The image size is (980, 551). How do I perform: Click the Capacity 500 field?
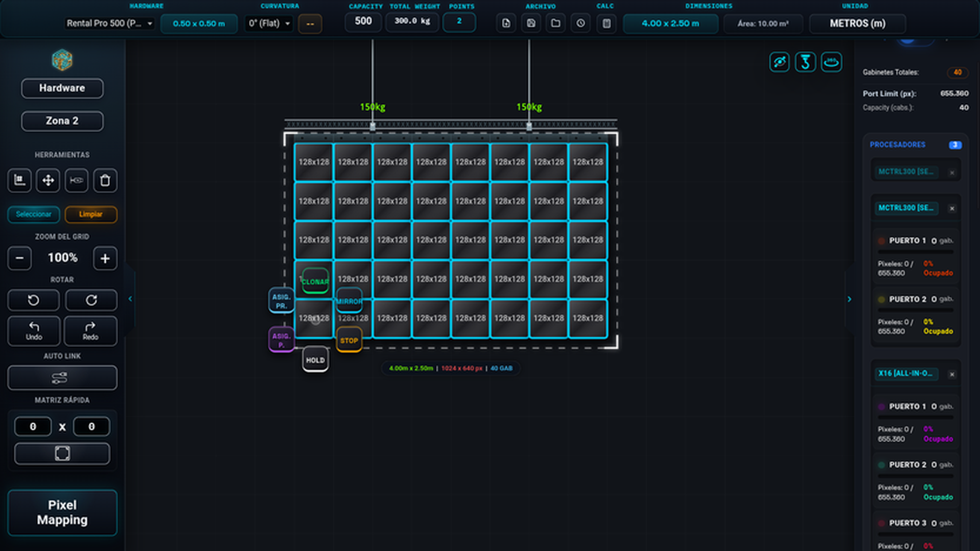point(363,21)
